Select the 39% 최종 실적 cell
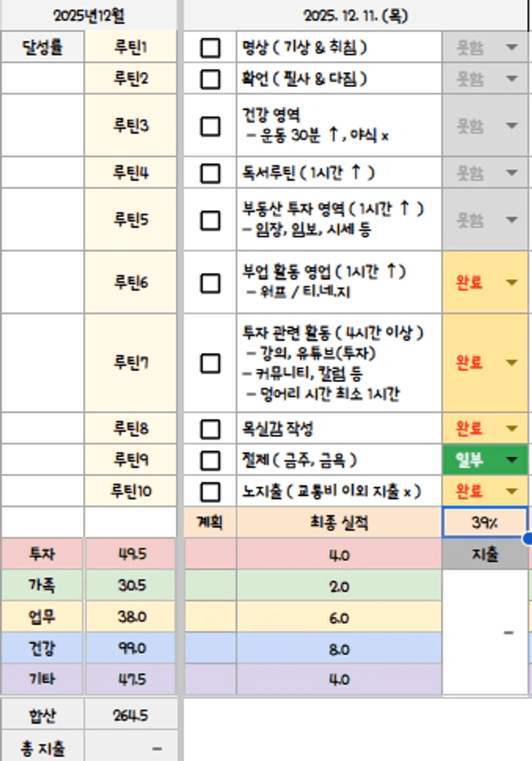532x761 pixels. point(485,523)
